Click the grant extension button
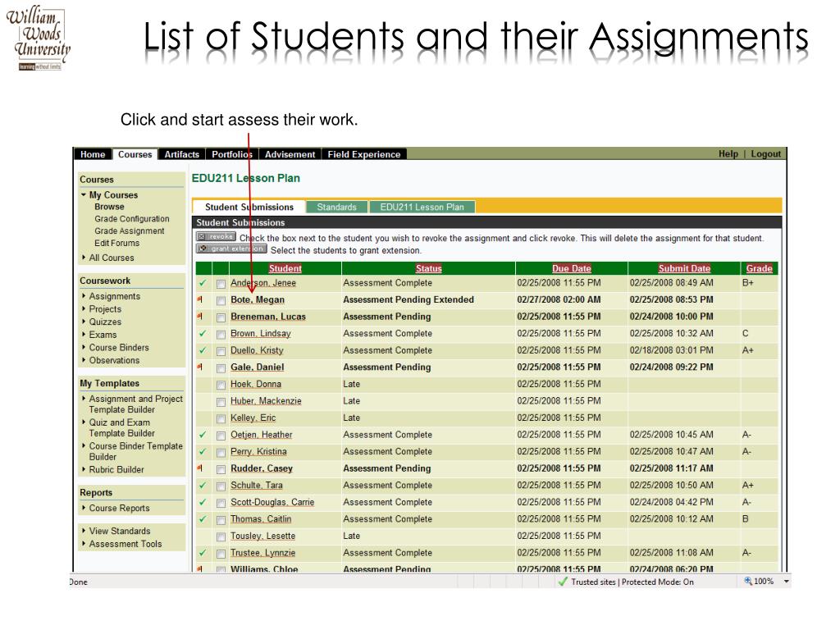Screen dimensions: 840x630 (231, 249)
